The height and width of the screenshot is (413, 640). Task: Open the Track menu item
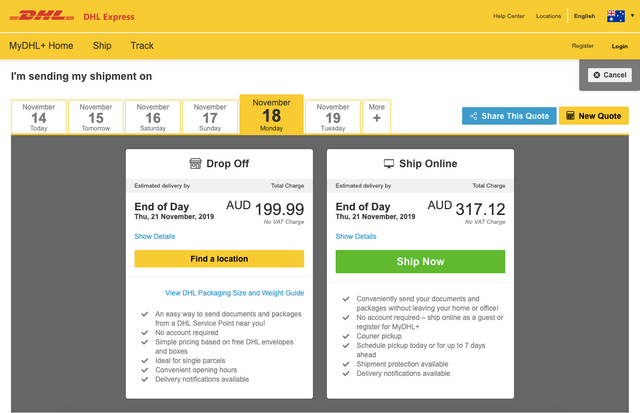click(x=142, y=46)
